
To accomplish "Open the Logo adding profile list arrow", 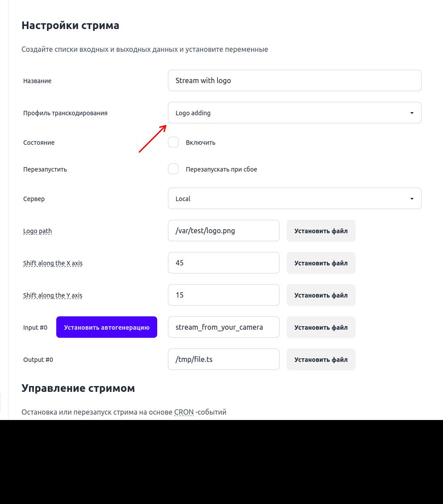I will pos(411,113).
